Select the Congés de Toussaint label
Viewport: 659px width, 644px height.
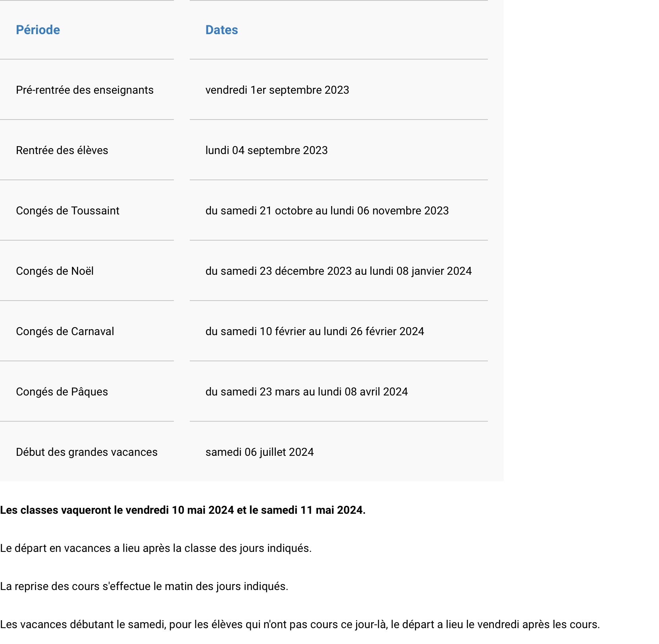pos(67,211)
